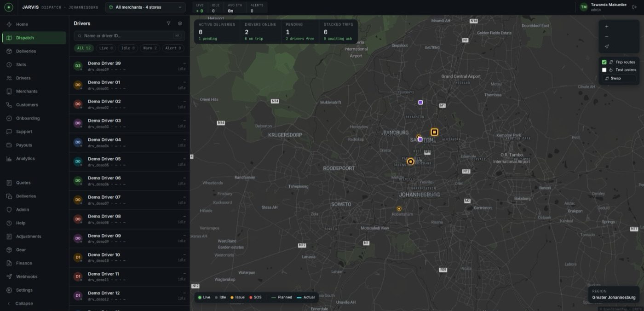Open the Adjustments menu item
The height and width of the screenshot is (311, 644).
[x=34, y=236]
